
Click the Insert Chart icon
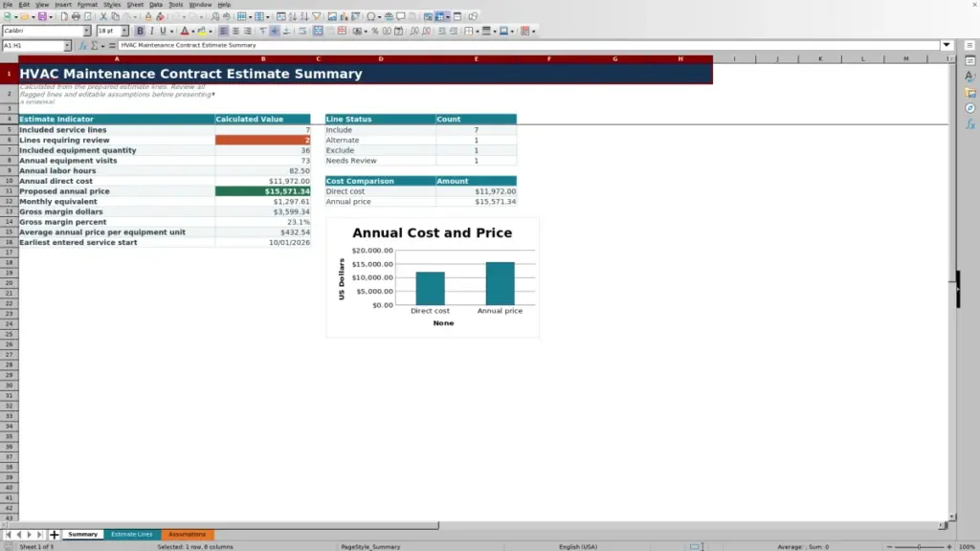click(344, 16)
